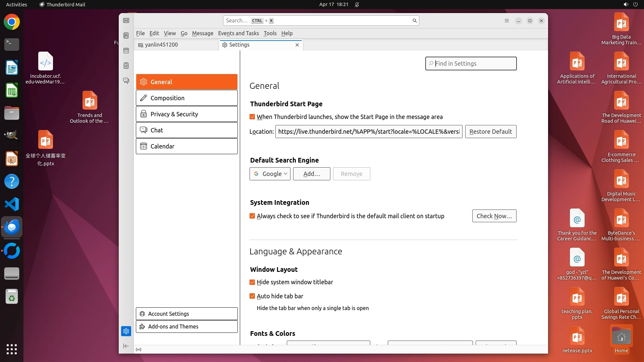Open the Thunderbird hamburger app menu
The width and height of the screenshot is (644, 362).
[507, 21]
